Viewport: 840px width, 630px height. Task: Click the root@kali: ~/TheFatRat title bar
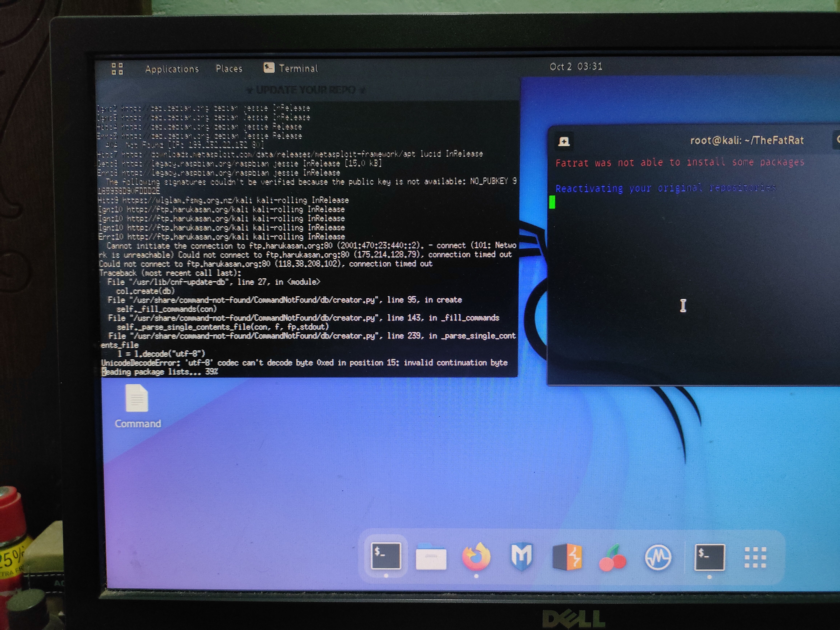(x=747, y=140)
